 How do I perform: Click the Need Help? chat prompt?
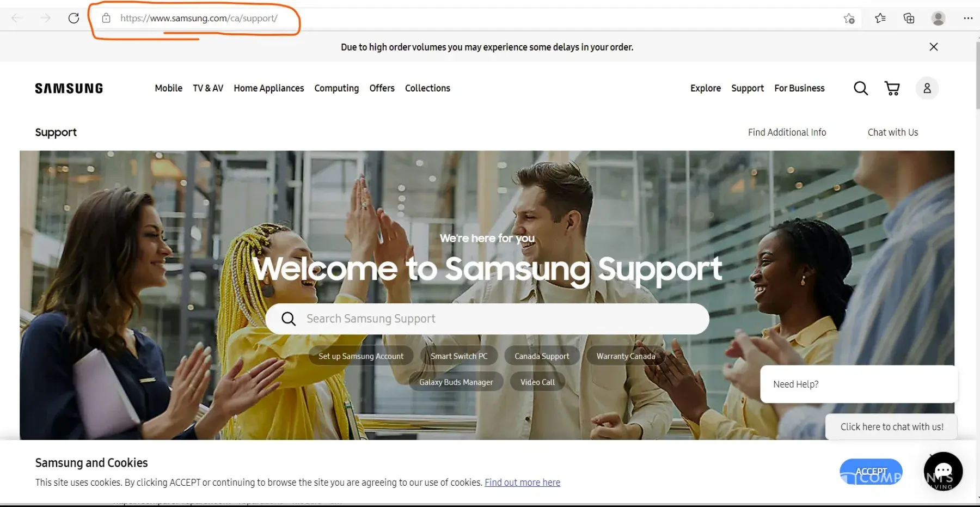click(x=859, y=384)
